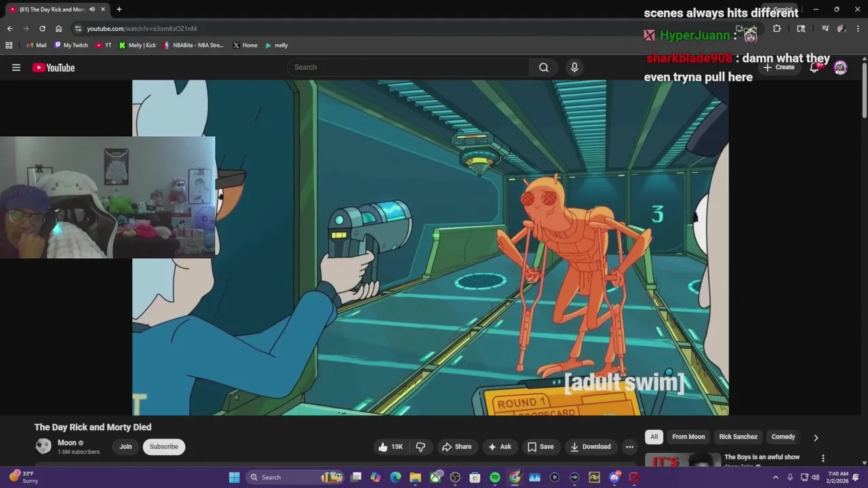This screenshot has width=868, height=488.
Task: Join the Moon channel membership
Action: pyautogui.click(x=125, y=447)
